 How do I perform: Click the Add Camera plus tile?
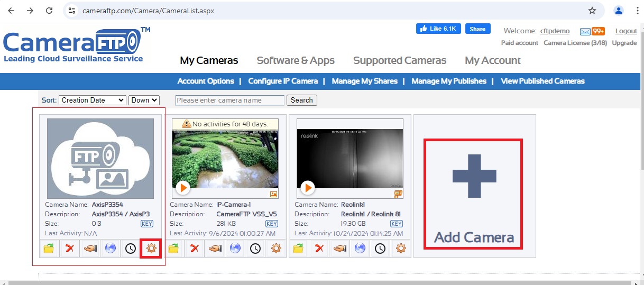coord(474,194)
